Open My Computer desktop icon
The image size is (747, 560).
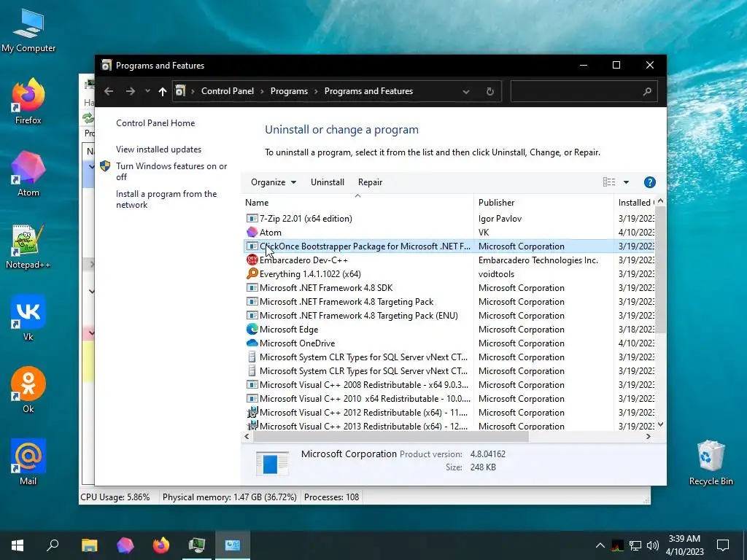point(28,31)
